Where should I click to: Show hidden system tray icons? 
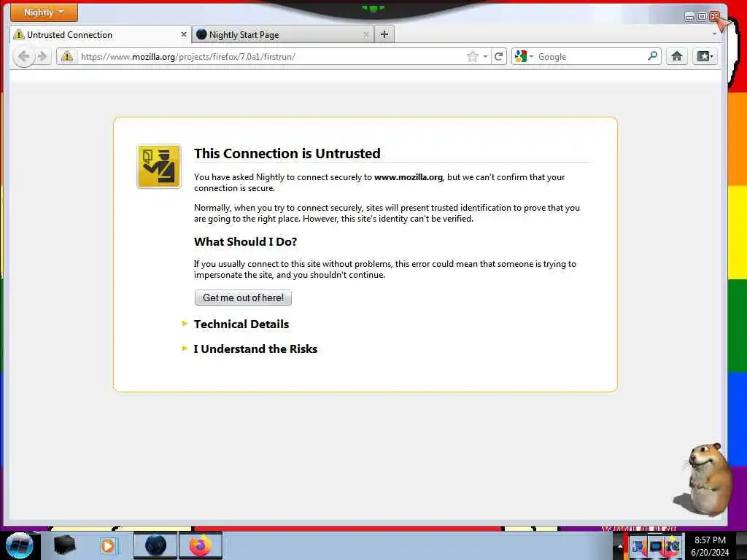point(620,546)
